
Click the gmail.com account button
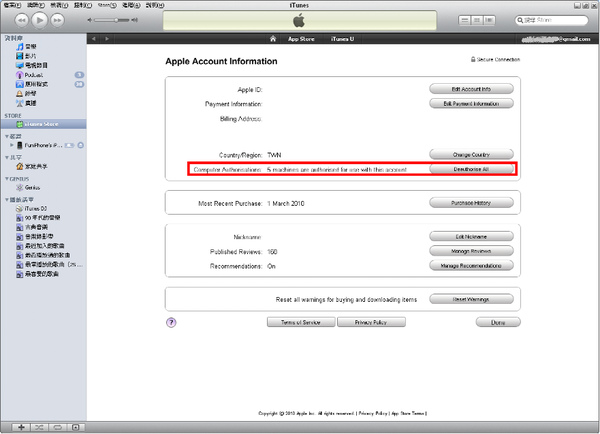pos(556,39)
